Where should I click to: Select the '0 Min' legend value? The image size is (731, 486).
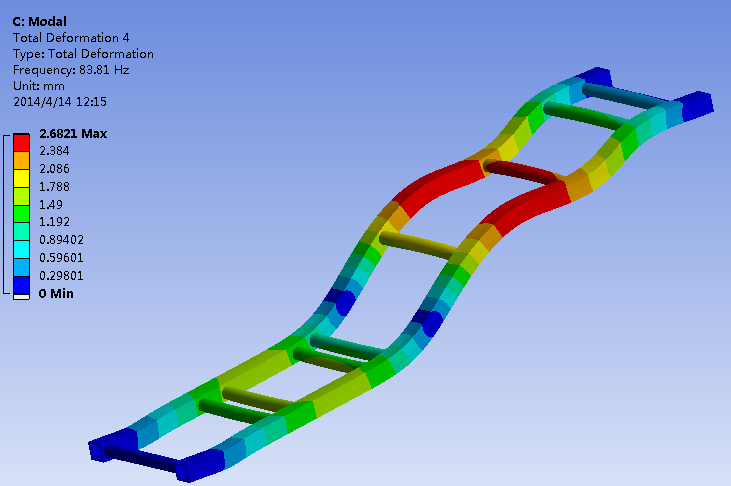click(x=56, y=294)
